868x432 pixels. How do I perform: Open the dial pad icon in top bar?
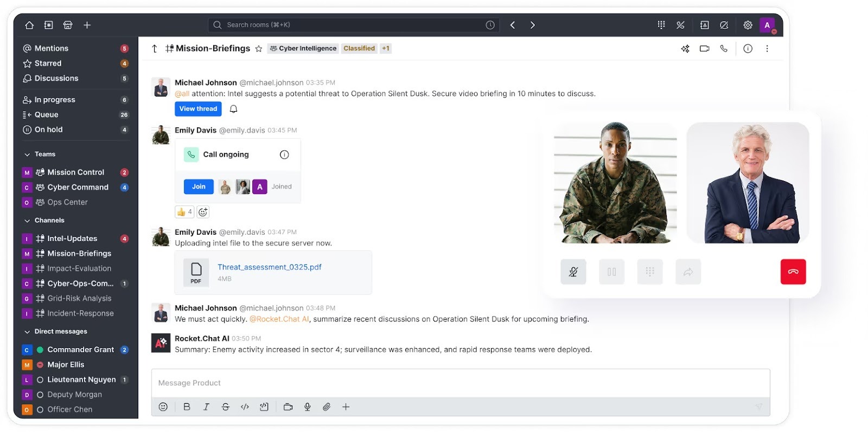point(661,25)
